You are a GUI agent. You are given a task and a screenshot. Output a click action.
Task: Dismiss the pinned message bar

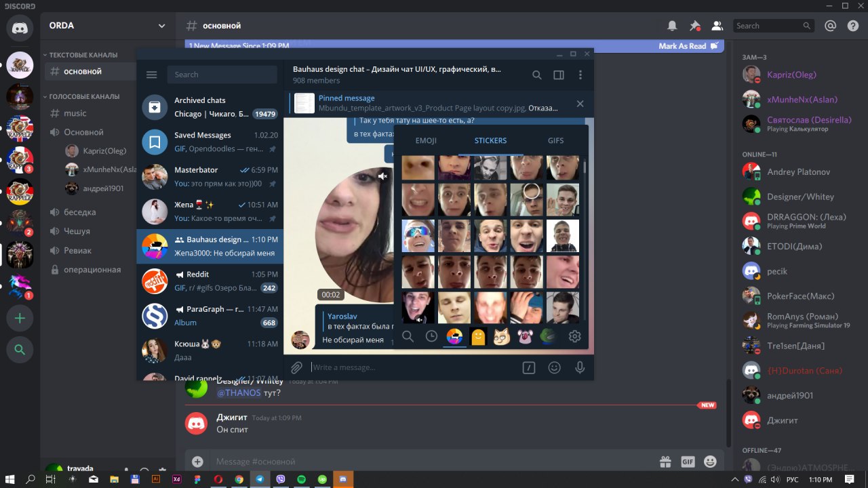pos(580,104)
